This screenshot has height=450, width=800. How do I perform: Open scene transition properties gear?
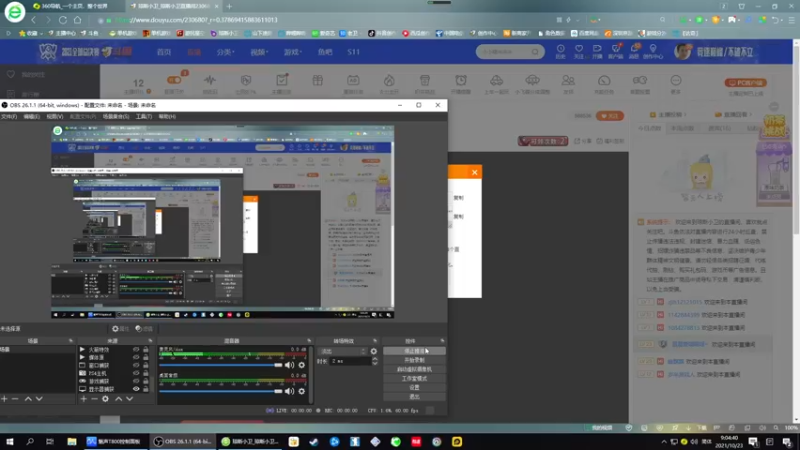(x=373, y=351)
